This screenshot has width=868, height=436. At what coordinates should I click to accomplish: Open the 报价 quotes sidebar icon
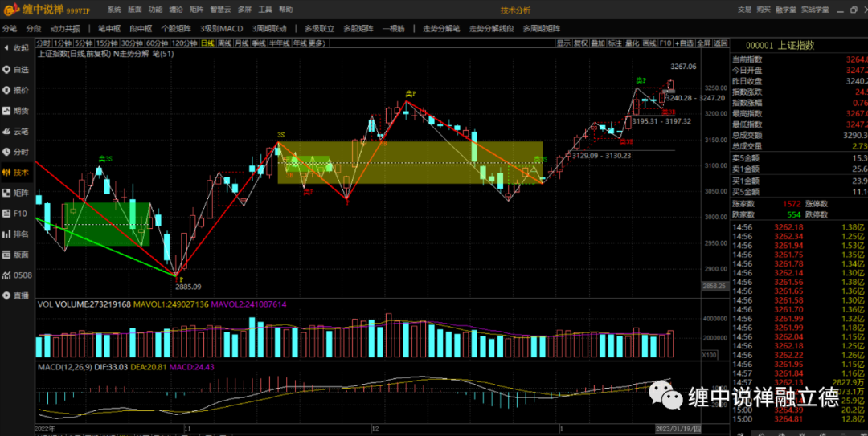tap(15, 90)
